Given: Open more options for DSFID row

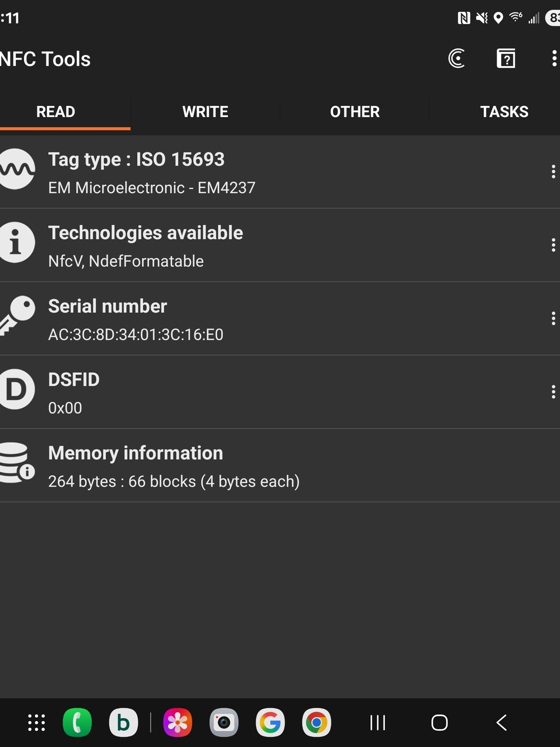Looking at the screenshot, I should coord(553,392).
